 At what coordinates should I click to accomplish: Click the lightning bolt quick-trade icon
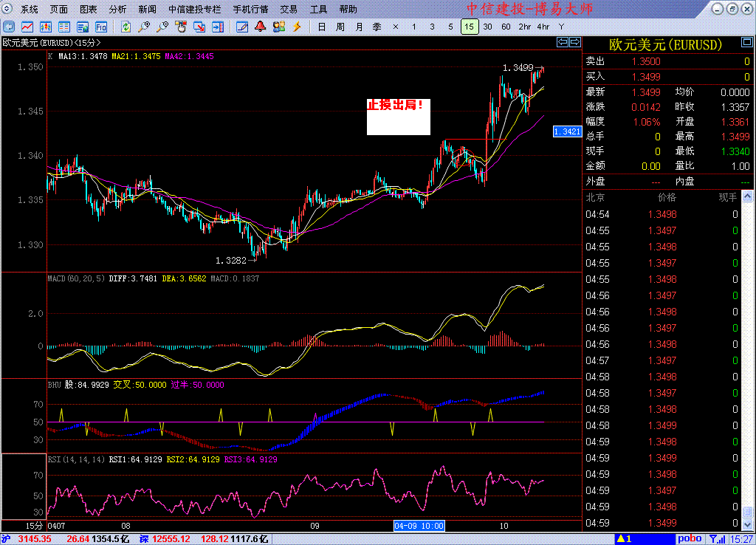click(x=297, y=27)
